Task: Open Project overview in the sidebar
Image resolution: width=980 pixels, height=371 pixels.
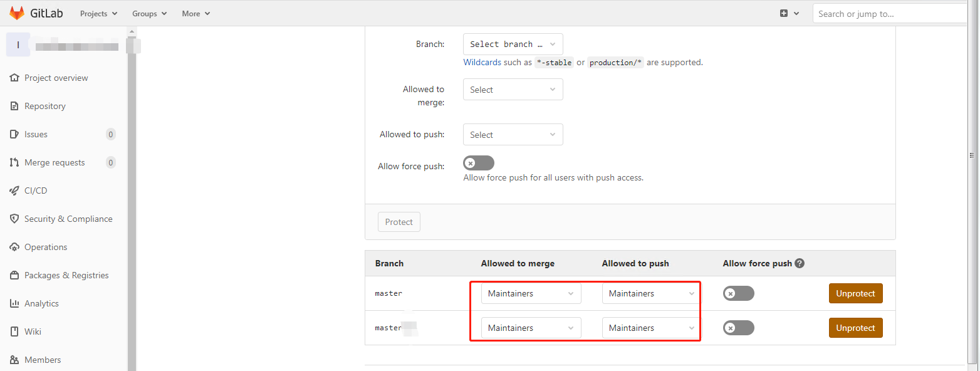Action: (55, 77)
